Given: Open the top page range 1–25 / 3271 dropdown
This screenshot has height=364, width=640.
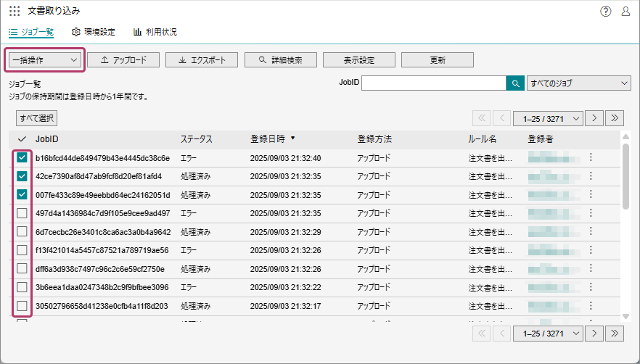Looking at the screenshot, I should (548, 117).
